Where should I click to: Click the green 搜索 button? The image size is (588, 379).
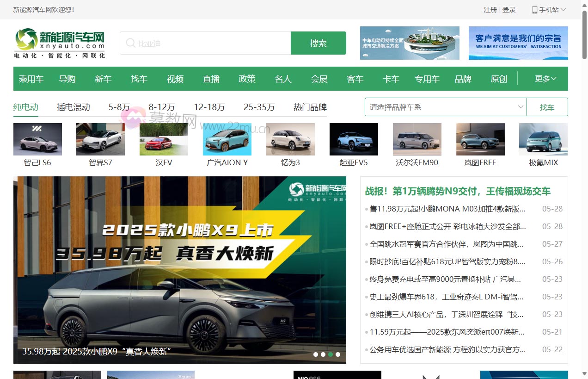(x=318, y=43)
